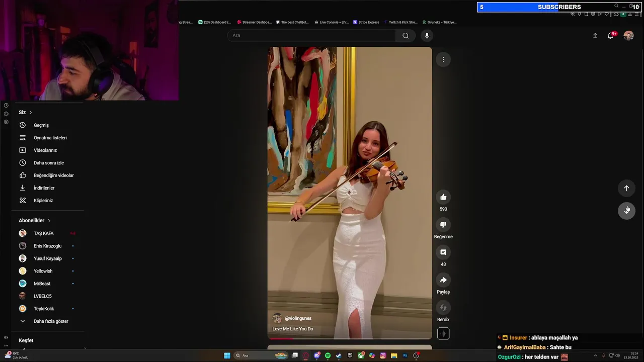The width and height of the screenshot is (644, 362).
Task: Open Yusuf Kayaalp channel
Action: (48, 258)
